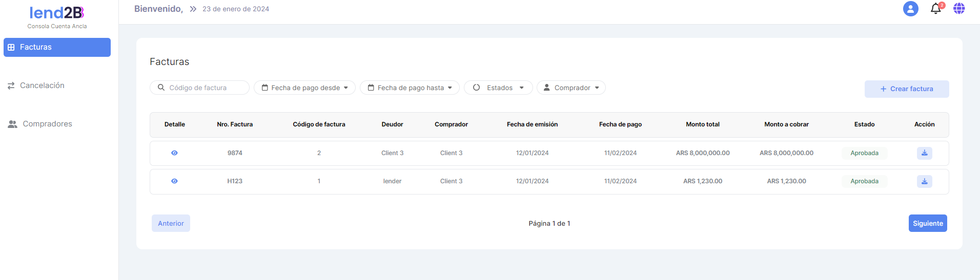Click the user profile avatar icon
This screenshot has width=980, height=280.
pos(910,9)
